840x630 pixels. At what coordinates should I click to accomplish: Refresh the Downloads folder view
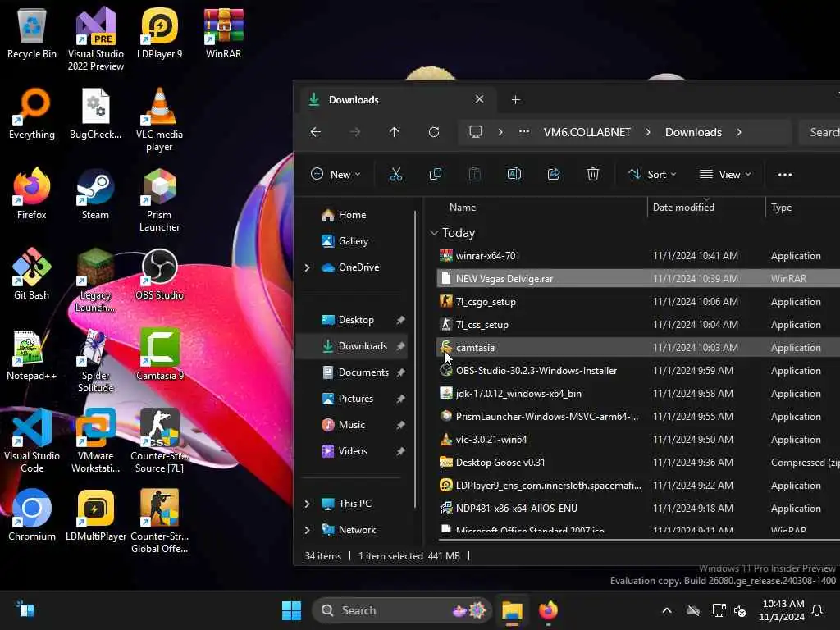tap(434, 132)
